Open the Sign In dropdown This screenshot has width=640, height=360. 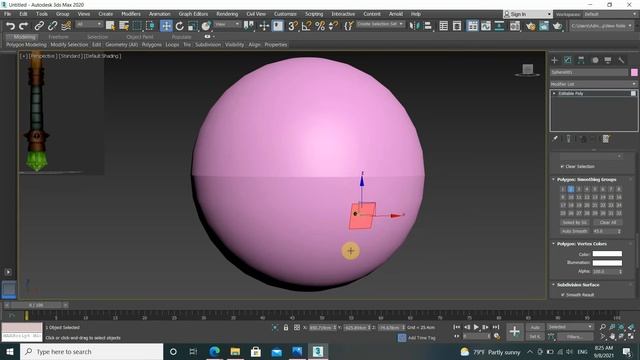pos(527,14)
